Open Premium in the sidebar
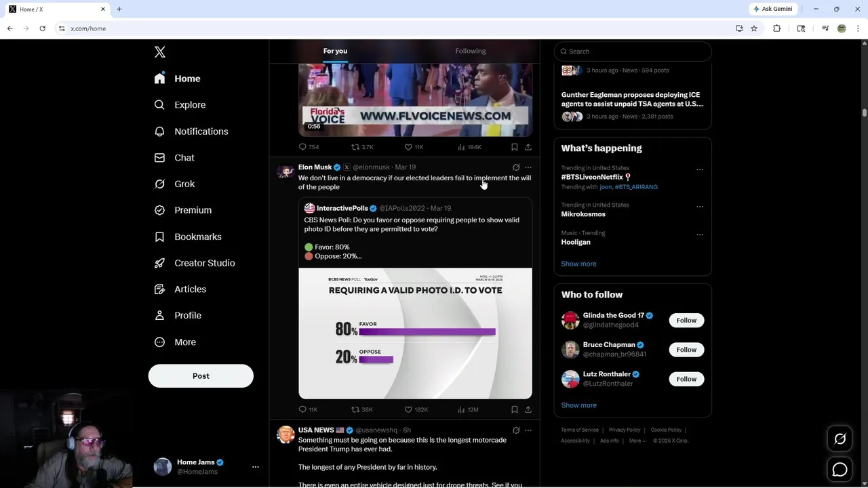868x488 pixels. tap(183, 210)
